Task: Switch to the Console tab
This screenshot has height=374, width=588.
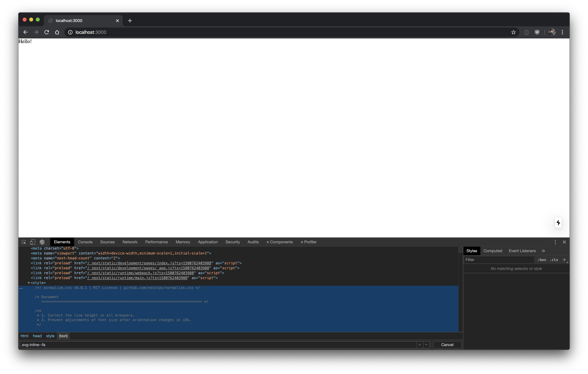Action: tap(85, 242)
